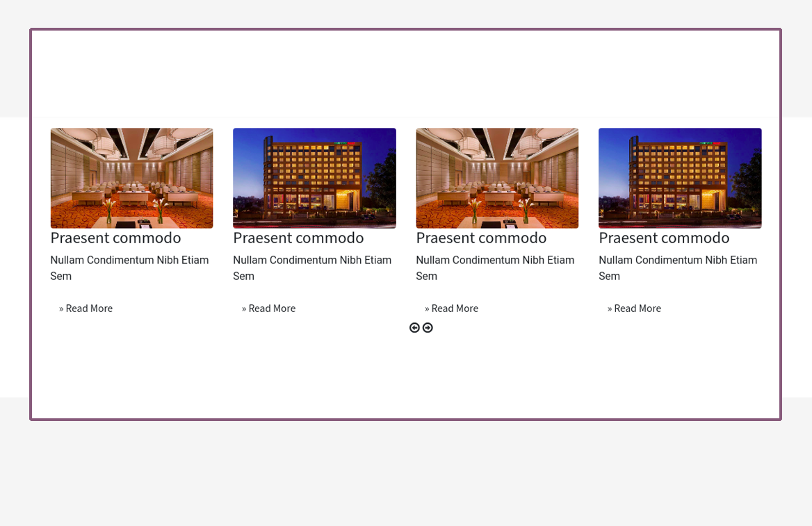This screenshot has height=526, width=812.
Task: Click third card's conference hall image
Action: (x=497, y=178)
